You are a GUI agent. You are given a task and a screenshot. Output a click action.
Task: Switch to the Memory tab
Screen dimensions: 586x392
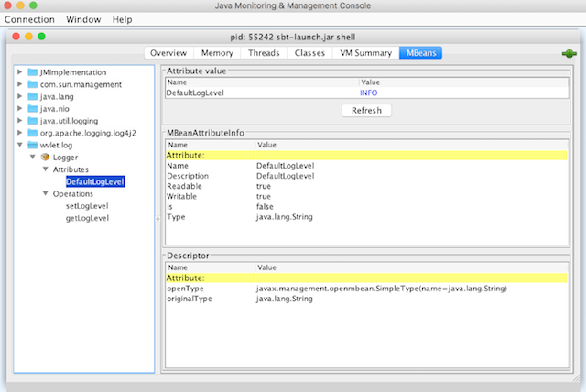click(x=217, y=53)
